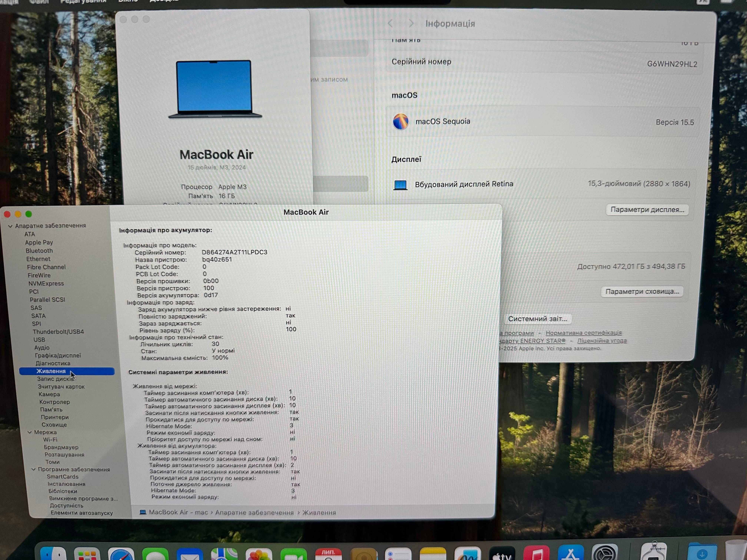Viewport: 747px width, 560px height.
Task: Select Графіка/дисплеї in the sidebar
Action: pos(58,355)
